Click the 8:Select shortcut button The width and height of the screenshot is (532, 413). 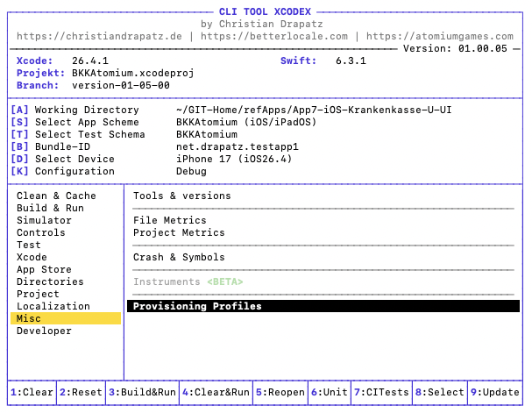click(x=440, y=392)
